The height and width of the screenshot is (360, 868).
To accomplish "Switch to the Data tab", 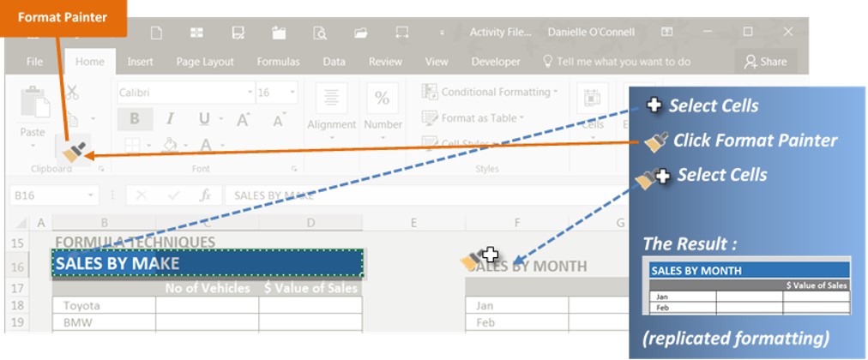I will pos(334,62).
